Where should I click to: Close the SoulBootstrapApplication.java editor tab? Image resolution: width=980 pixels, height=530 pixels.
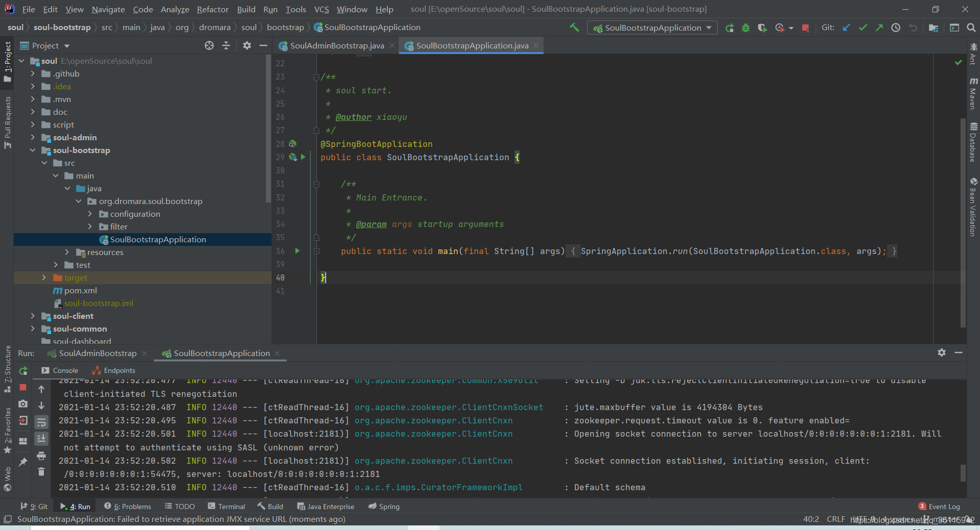tap(536, 45)
